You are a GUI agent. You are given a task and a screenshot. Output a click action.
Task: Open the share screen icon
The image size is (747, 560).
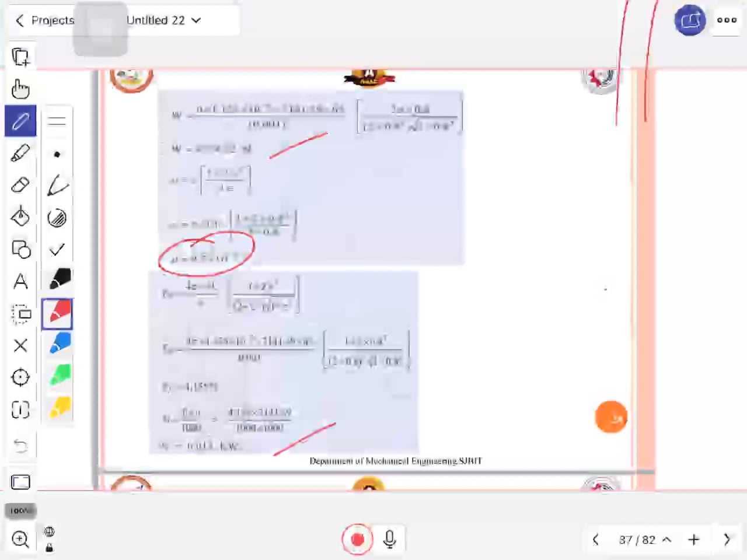pyautogui.click(x=690, y=20)
